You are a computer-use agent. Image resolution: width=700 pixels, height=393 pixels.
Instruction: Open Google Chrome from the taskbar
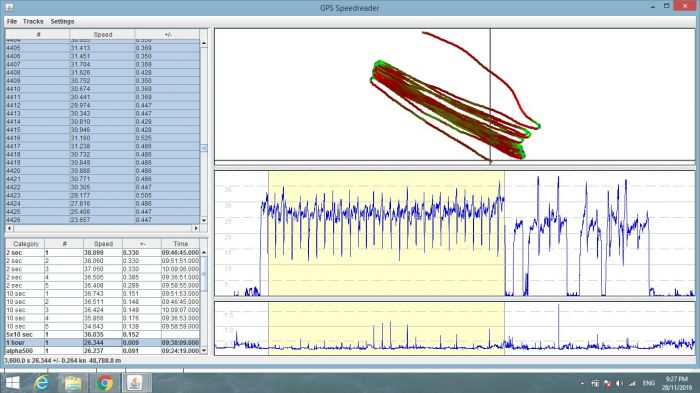[104, 383]
